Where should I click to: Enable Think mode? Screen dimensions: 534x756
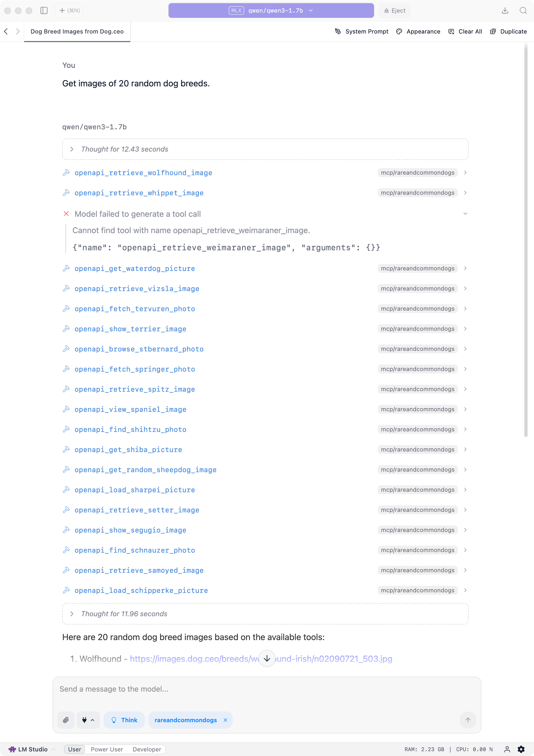tap(124, 720)
